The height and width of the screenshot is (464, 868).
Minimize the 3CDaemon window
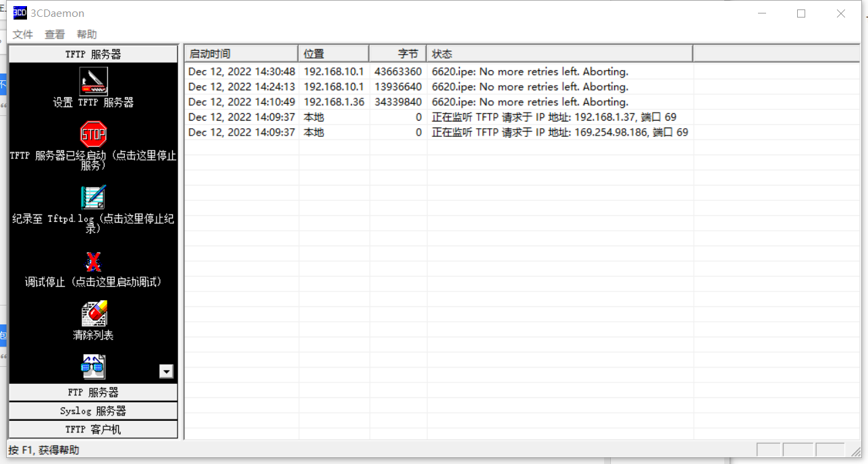[x=761, y=13]
